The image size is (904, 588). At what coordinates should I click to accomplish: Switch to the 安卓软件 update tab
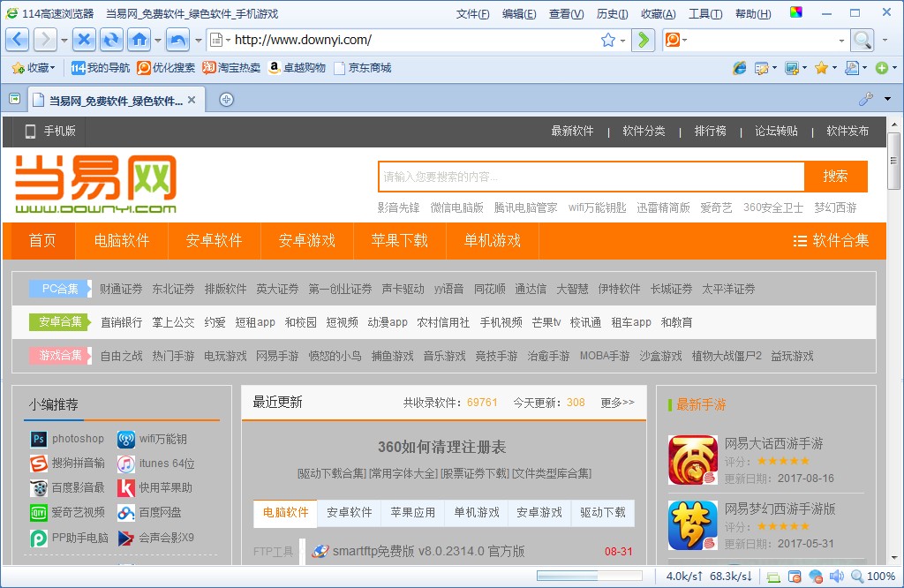coord(350,512)
